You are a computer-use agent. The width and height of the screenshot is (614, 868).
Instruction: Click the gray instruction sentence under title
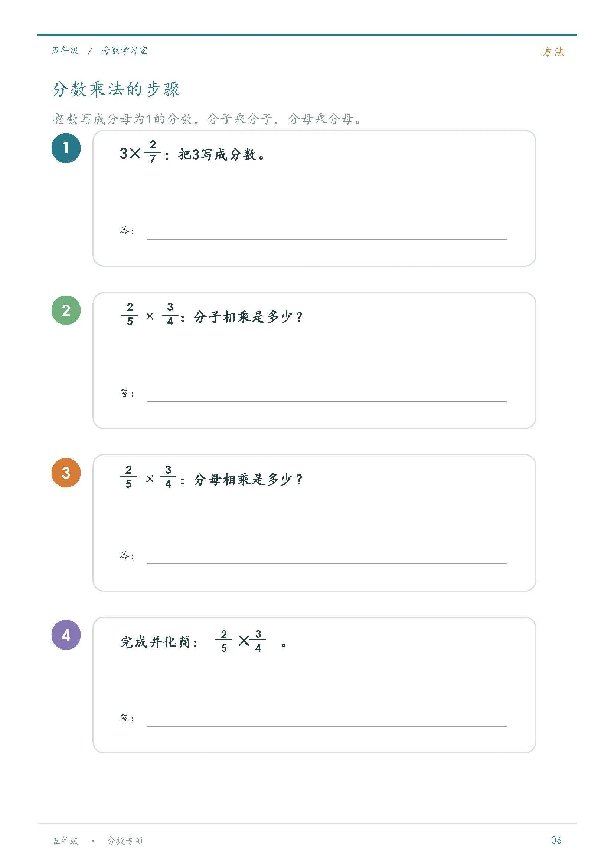[x=207, y=119]
